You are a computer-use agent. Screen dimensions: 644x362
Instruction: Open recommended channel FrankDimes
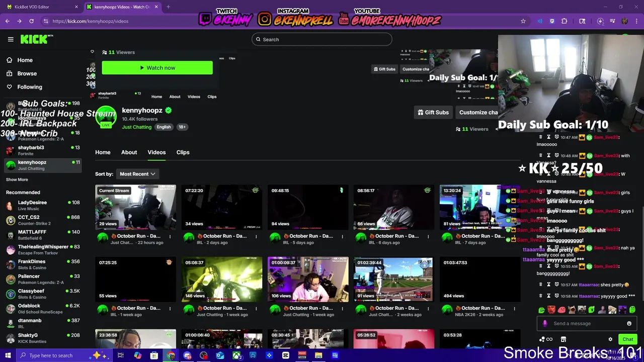click(43, 264)
